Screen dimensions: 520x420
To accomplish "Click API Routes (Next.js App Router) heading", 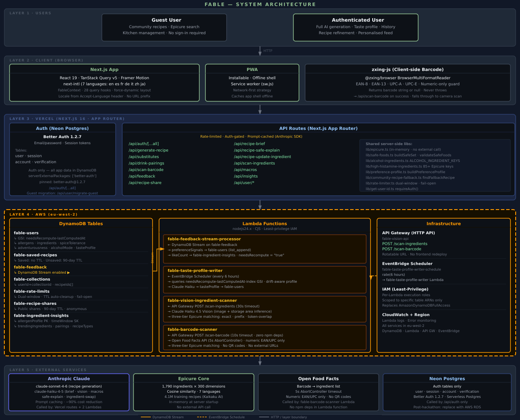I will 318,128.
